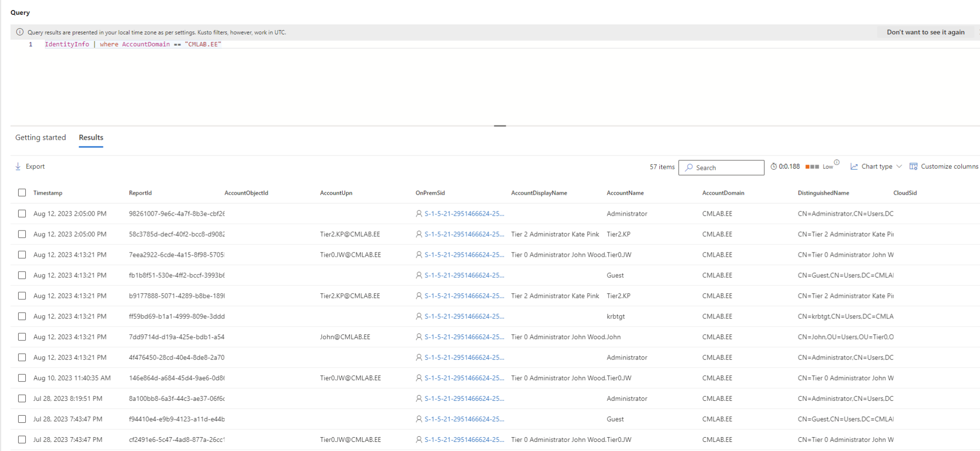The width and height of the screenshot is (980, 451).
Task: Click in the results Search field
Action: 721,167
